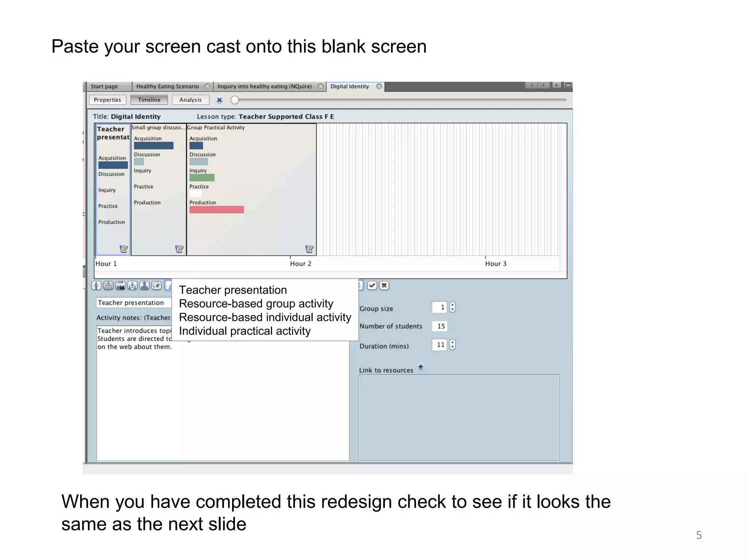Click the X cancel icon beside checkmark
The height and width of the screenshot is (560, 747).
384,285
